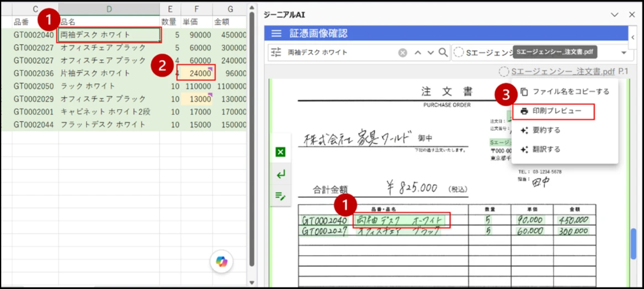The image size is (644, 289).
Task: Close the ジーニアルAI task pane
Action: point(632,15)
